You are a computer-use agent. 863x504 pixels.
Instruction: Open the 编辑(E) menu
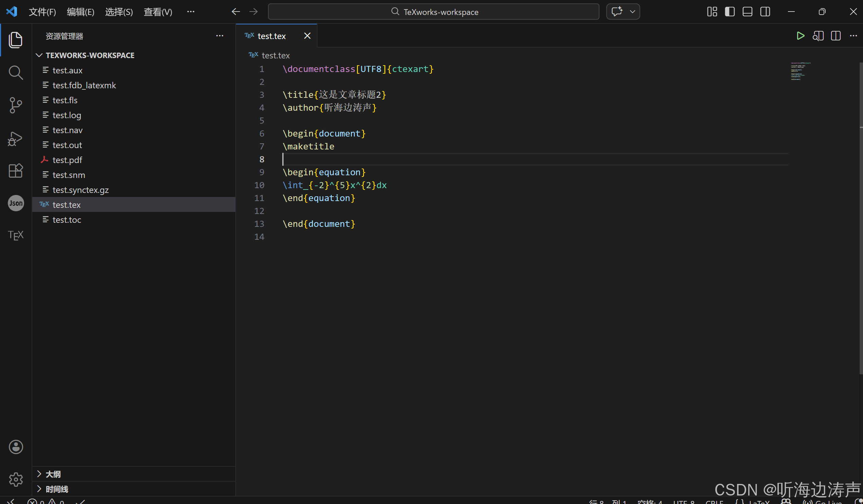coord(80,12)
